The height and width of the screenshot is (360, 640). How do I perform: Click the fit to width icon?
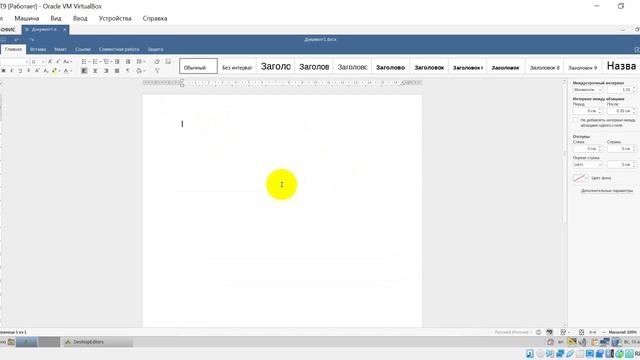click(593, 332)
